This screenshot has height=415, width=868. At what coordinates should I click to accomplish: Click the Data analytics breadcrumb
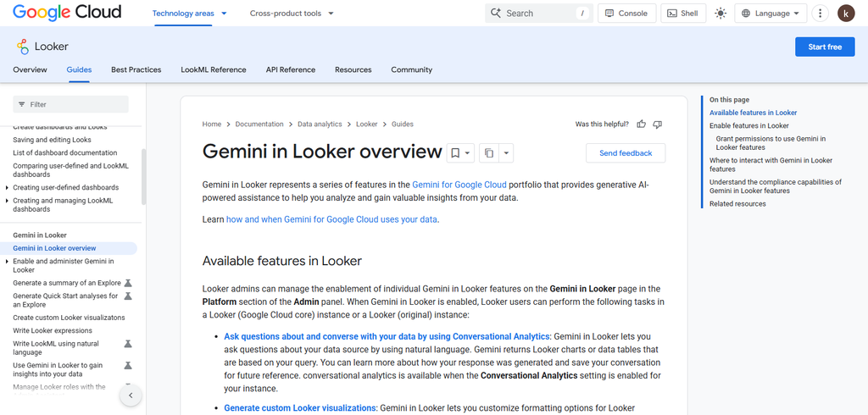[320, 124]
